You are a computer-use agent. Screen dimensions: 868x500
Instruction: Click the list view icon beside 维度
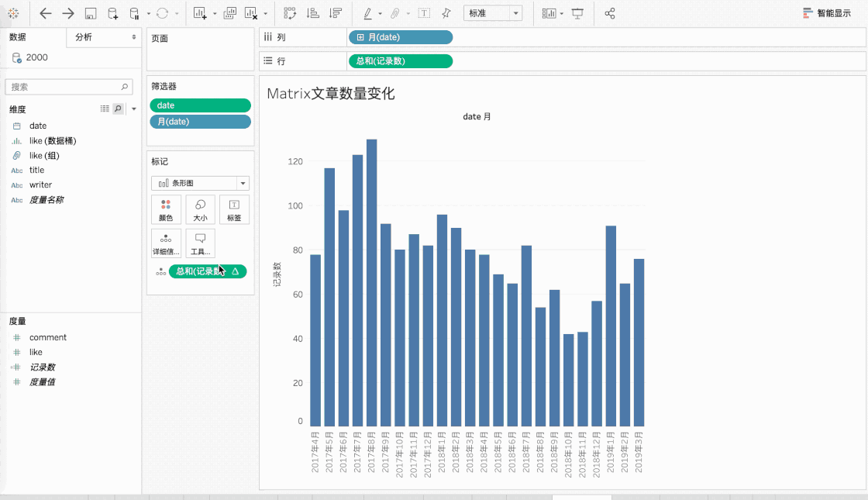click(105, 109)
